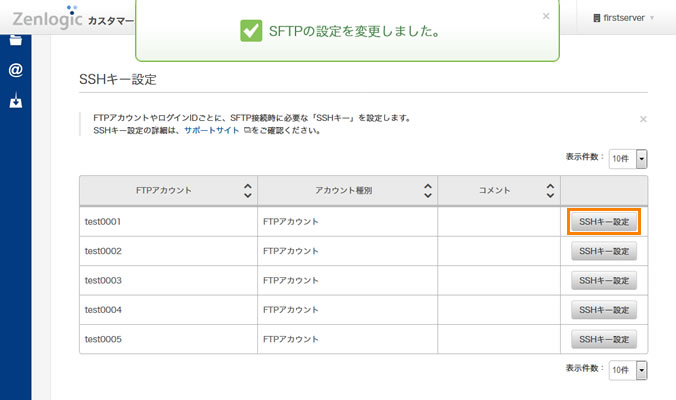676x400 pixels.
Task: Open SSH key settings for test0004
Action: pyautogui.click(x=604, y=310)
